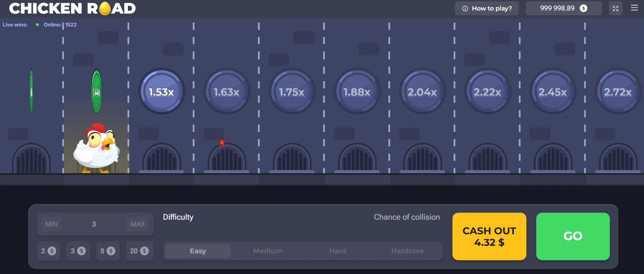This screenshot has height=274, width=644.
Task: Select the 2.45x multiplier coin
Action: pyautogui.click(x=553, y=92)
